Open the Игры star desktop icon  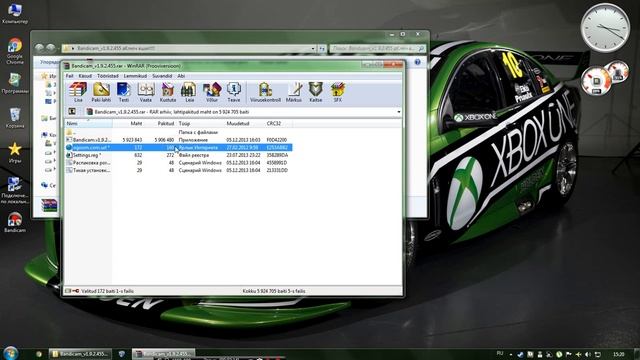point(15,152)
